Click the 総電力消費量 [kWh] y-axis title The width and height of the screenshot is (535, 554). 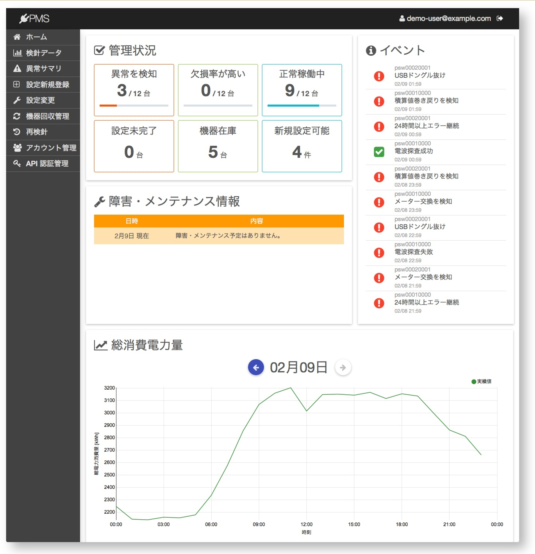click(96, 454)
